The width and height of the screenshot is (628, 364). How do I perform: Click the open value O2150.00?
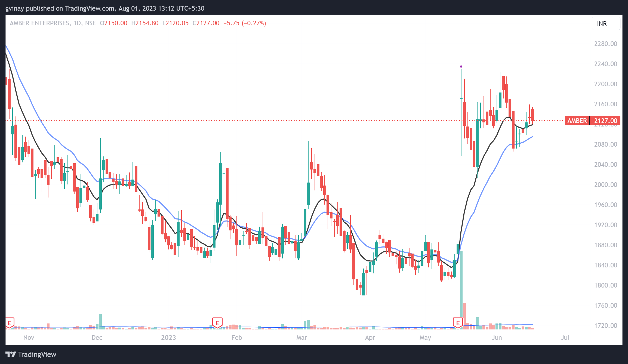113,23
